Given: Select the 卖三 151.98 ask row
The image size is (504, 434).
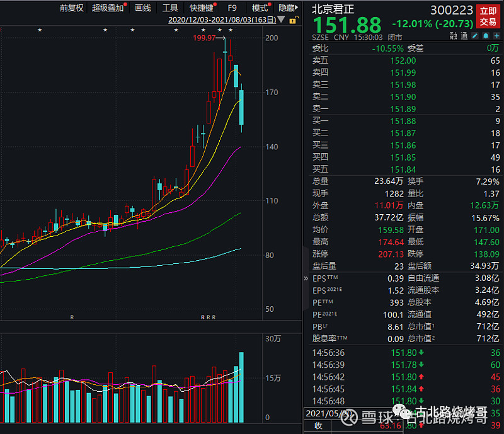Looking at the screenshot, I should pyautogui.click(x=406, y=85).
